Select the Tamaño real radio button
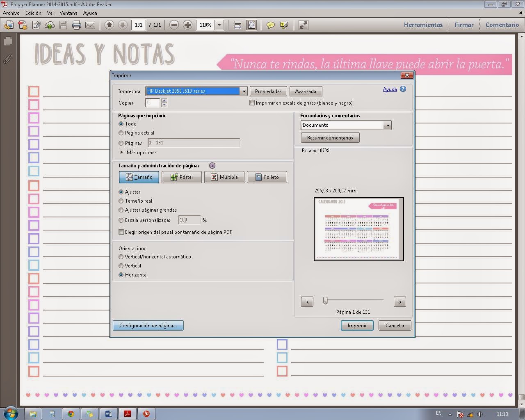The image size is (525, 420). coord(121,201)
